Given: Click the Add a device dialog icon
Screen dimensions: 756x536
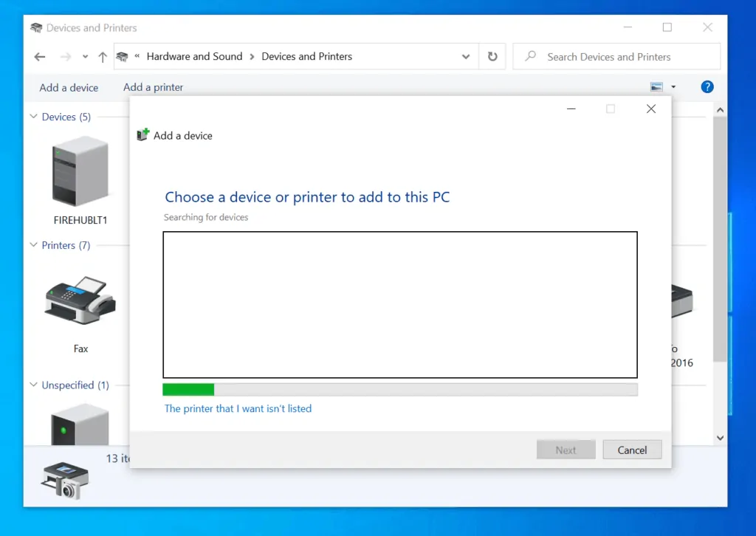Looking at the screenshot, I should tap(142, 135).
